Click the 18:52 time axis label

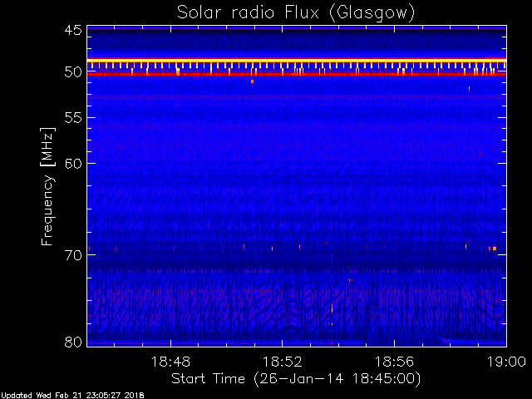tap(283, 362)
